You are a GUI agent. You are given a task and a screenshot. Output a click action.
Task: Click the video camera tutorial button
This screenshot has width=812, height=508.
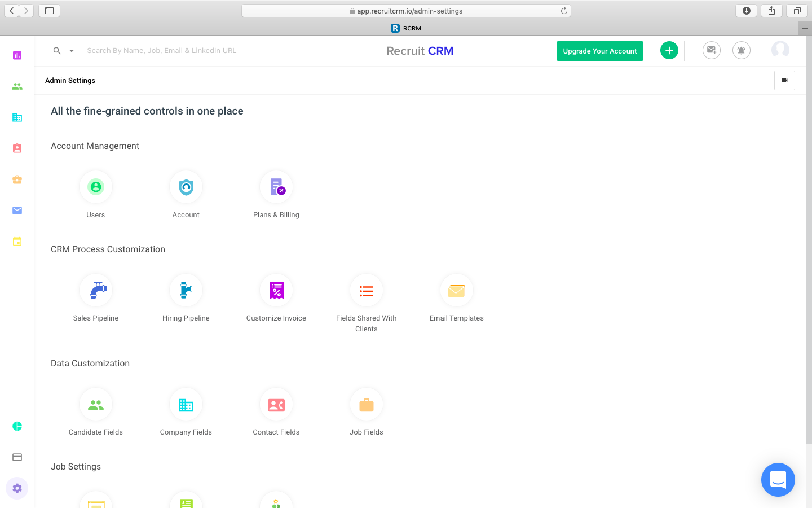pyautogui.click(x=784, y=81)
